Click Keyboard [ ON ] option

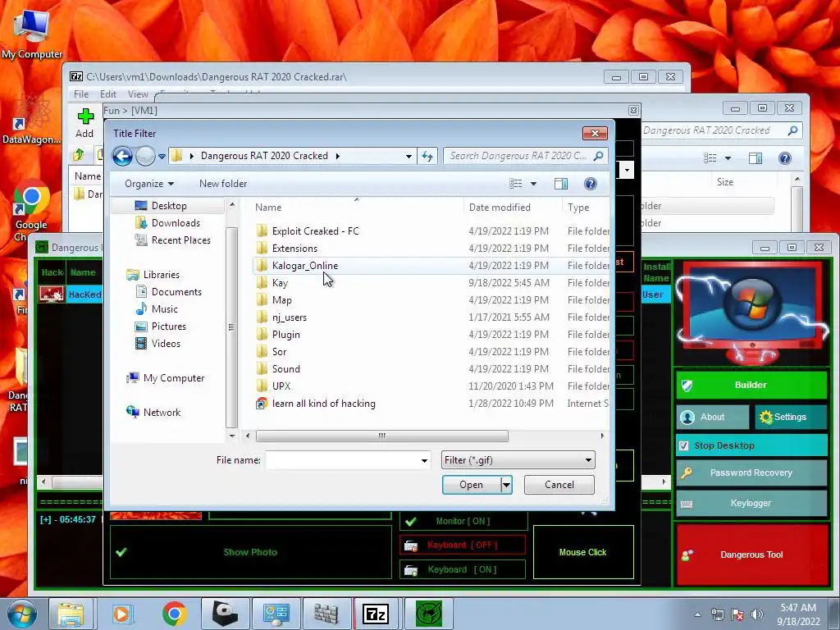point(463,569)
